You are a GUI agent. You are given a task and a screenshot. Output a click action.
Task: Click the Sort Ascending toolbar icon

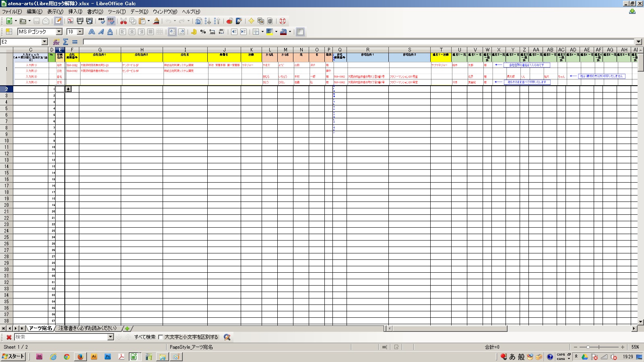tap(208, 21)
